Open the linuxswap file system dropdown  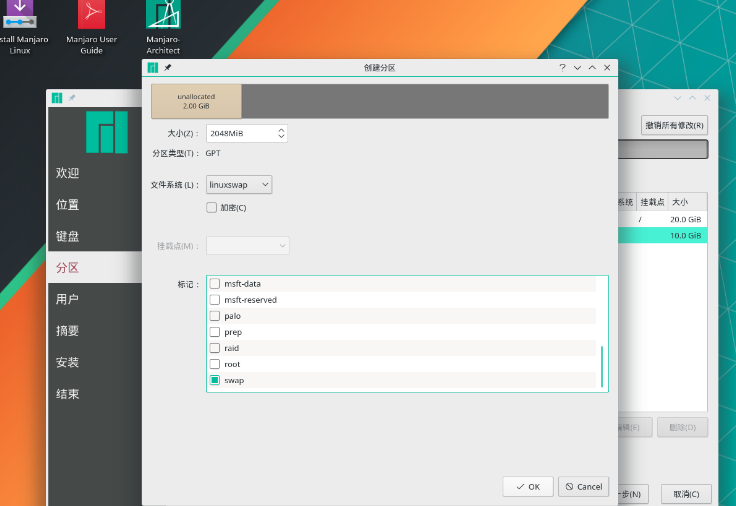pyautogui.click(x=239, y=184)
